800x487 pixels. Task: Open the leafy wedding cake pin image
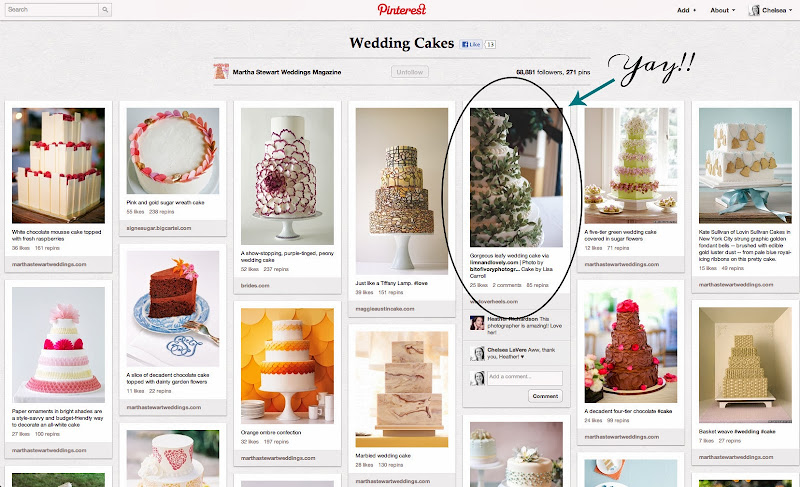click(x=516, y=177)
